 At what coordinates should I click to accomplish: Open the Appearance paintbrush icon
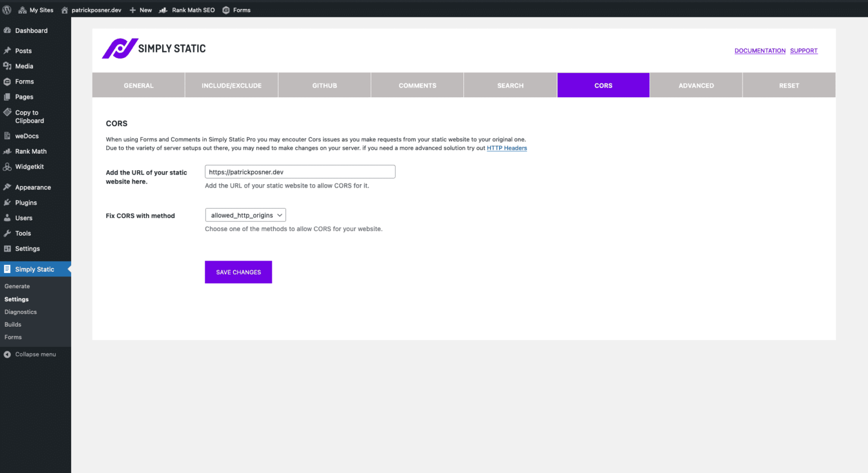click(8, 186)
